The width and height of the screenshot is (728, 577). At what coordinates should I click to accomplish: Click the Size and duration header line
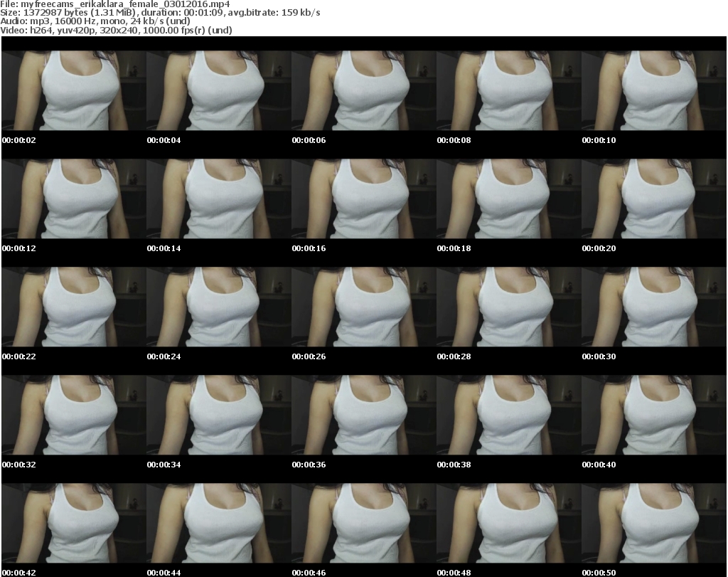[x=160, y=13]
